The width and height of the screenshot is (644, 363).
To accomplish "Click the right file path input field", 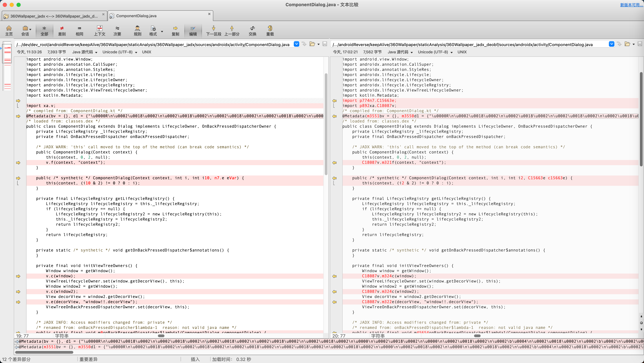I will pos(470,45).
